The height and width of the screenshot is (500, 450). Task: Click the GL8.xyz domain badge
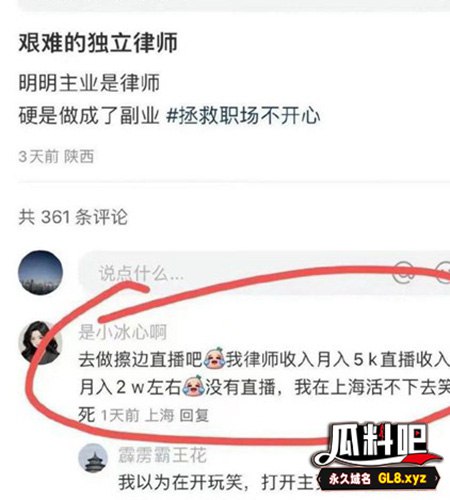(379, 479)
